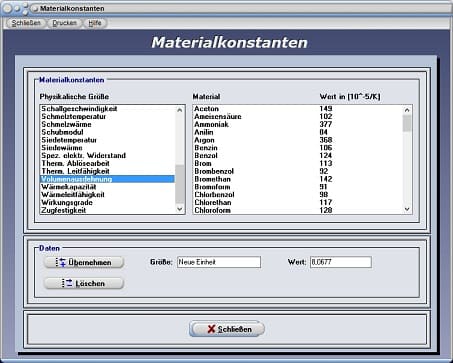
Task: Click the value 149 next to Aceton
Action: pos(326,109)
